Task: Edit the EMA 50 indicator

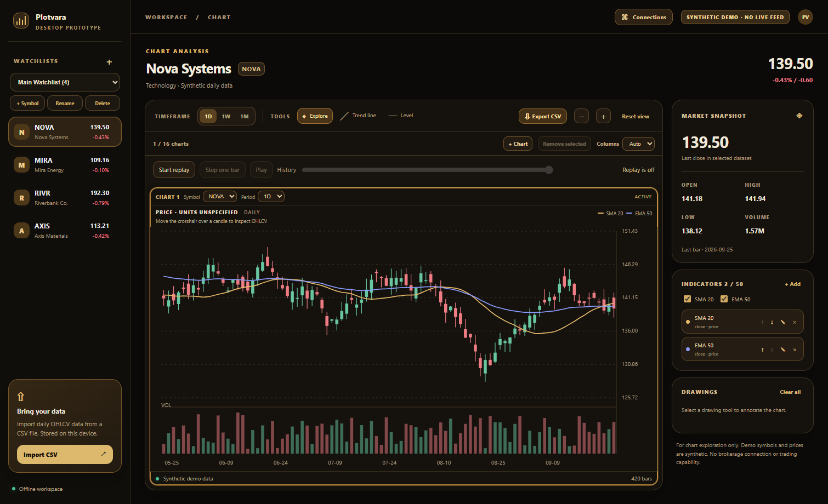Action: point(783,350)
